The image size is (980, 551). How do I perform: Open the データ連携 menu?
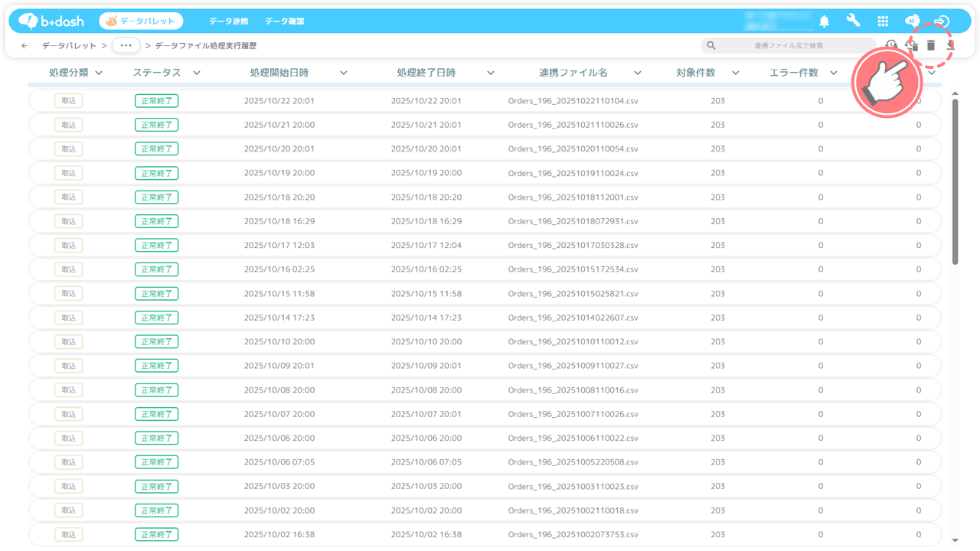pyautogui.click(x=229, y=21)
